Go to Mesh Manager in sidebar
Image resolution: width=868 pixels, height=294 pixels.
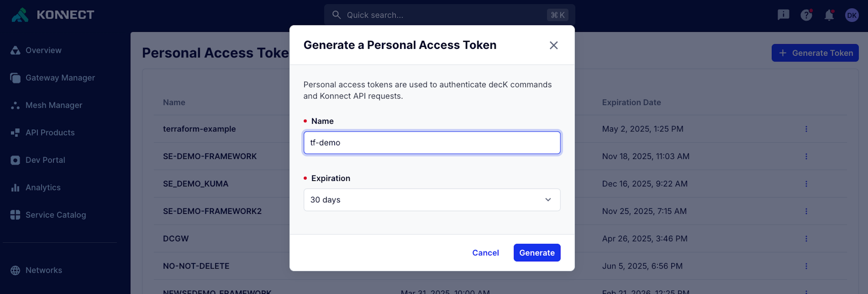click(x=54, y=105)
